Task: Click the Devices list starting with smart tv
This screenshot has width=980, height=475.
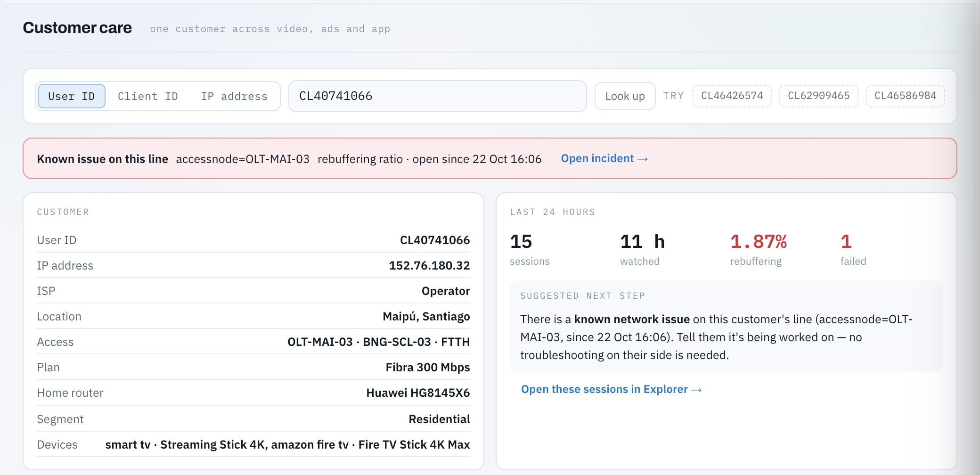Action: pos(287,444)
